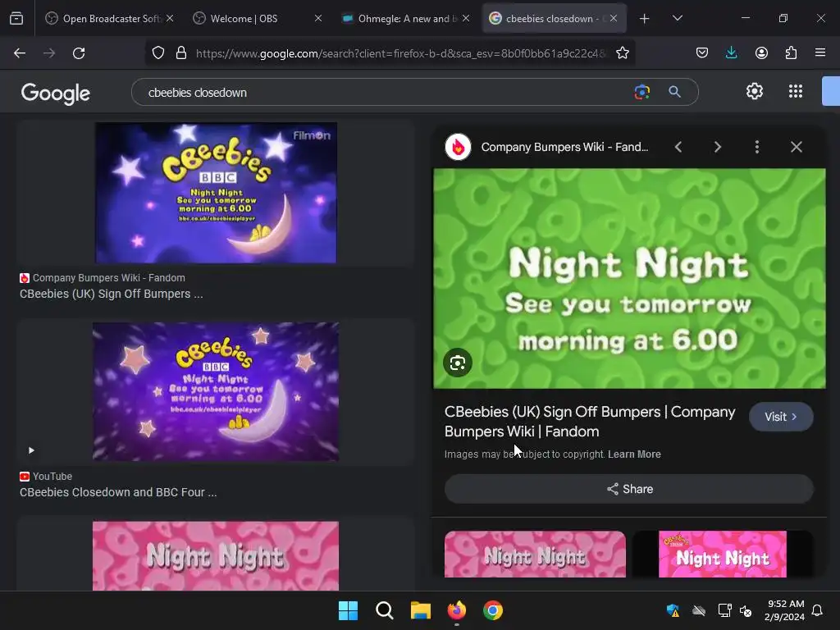
Task: Show previous image in preview panel
Action: click(x=678, y=147)
